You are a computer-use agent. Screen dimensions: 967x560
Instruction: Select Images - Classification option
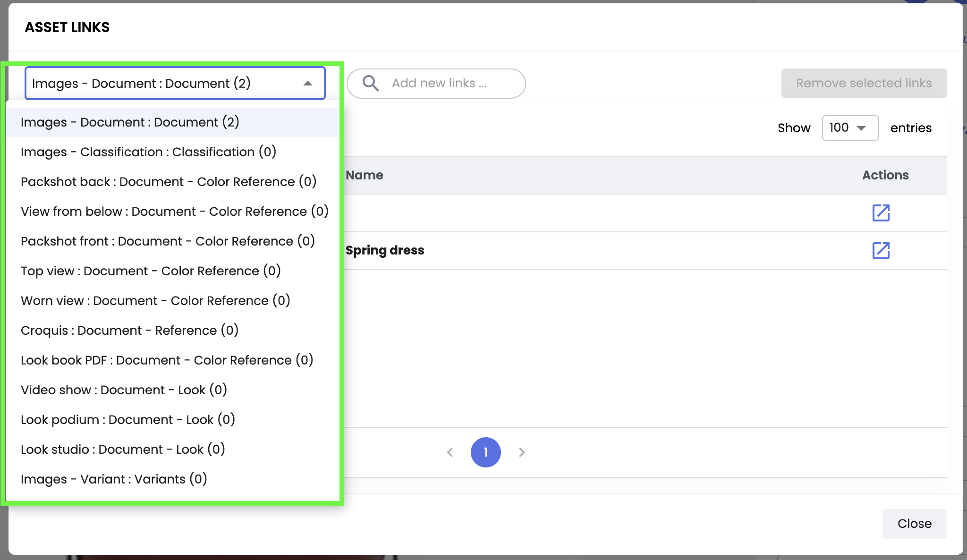click(x=148, y=152)
